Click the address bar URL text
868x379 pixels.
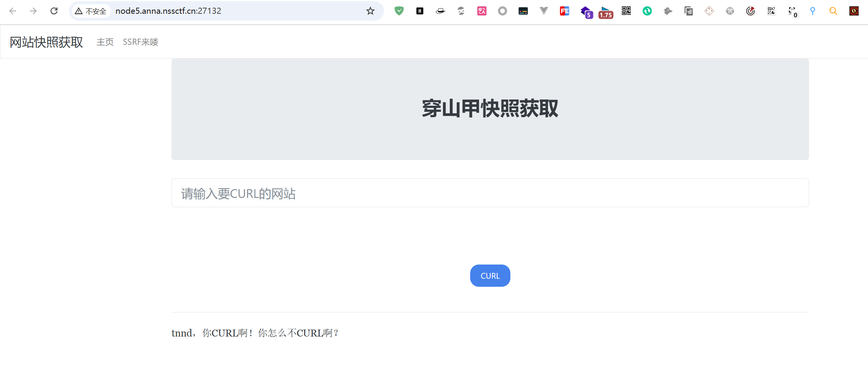pos(168,11)
